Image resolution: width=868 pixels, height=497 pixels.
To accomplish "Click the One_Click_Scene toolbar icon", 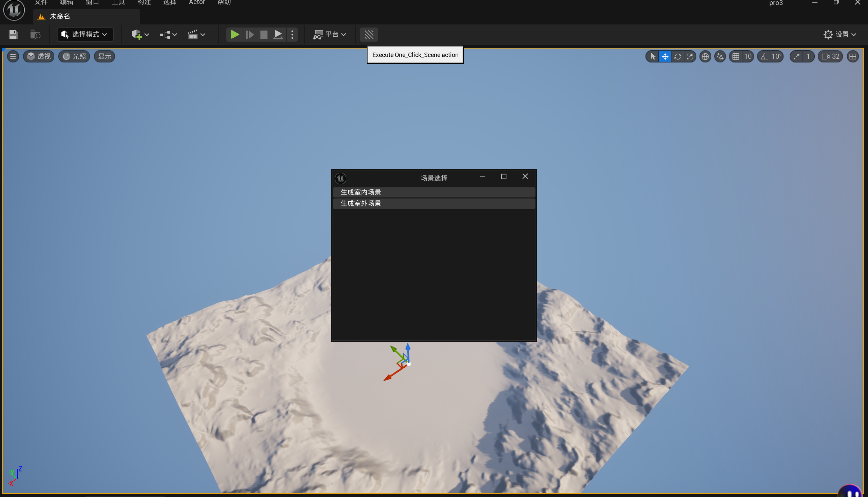I will [x=369, y=35].
